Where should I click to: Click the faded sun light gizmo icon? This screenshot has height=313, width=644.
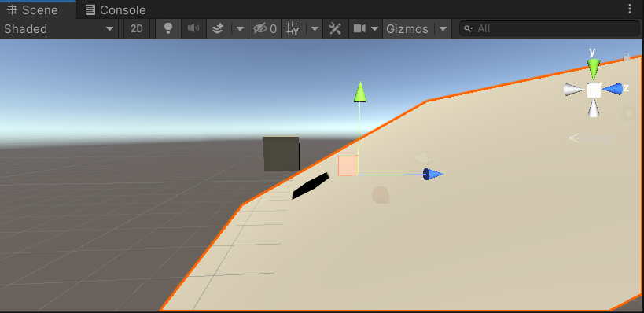[629, 113]
